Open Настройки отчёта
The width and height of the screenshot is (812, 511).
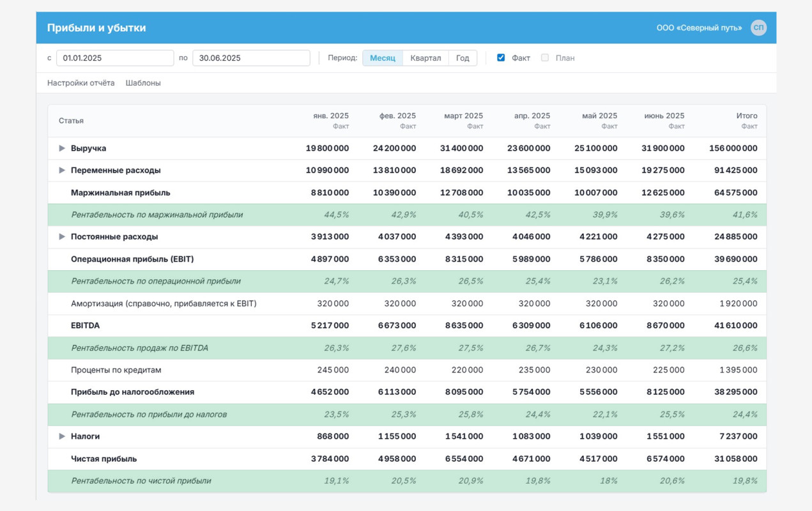81,83
